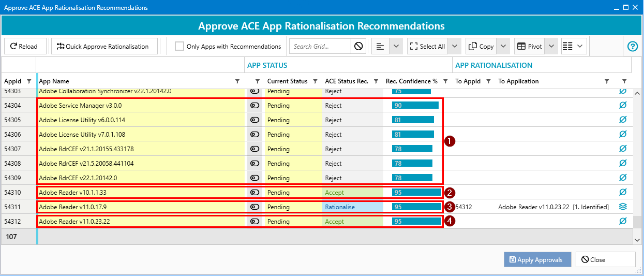Filter the AppId column
The width and height of the screenshot is (644, 276).
coord(29,81)
